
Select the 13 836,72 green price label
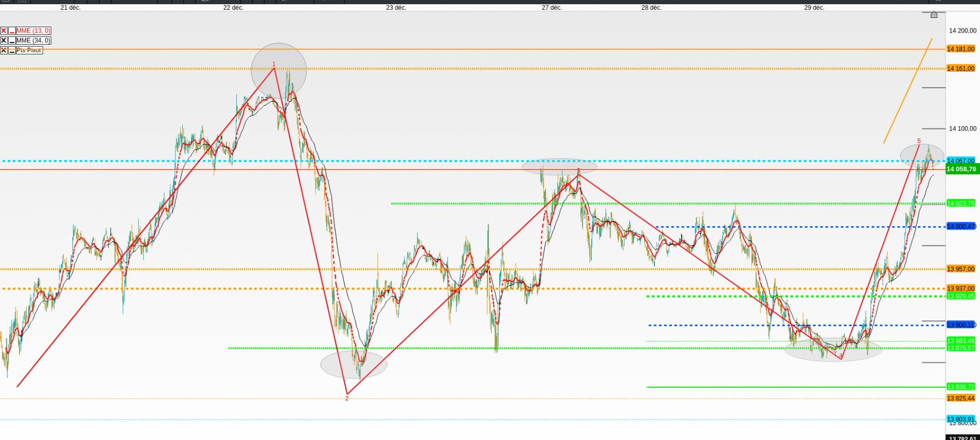(961, 387)
